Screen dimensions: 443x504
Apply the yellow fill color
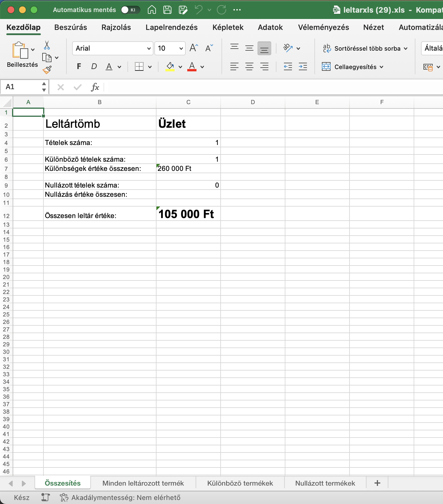click(170, 67)
